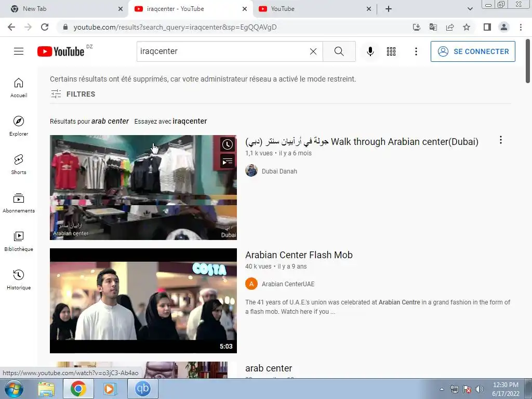This screenshot has width=532, height=399.
Task: Open network status in the system tray
Action: 454,389
